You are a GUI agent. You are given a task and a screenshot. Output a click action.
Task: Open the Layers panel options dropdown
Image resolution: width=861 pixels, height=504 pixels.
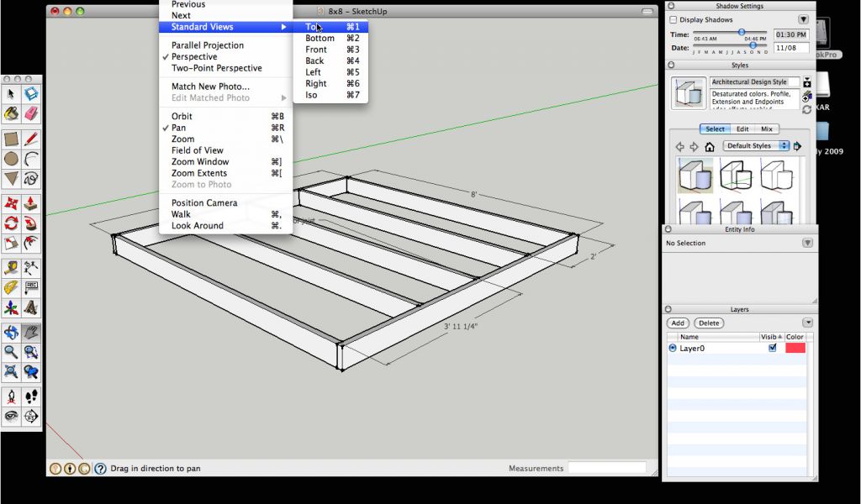808,323
